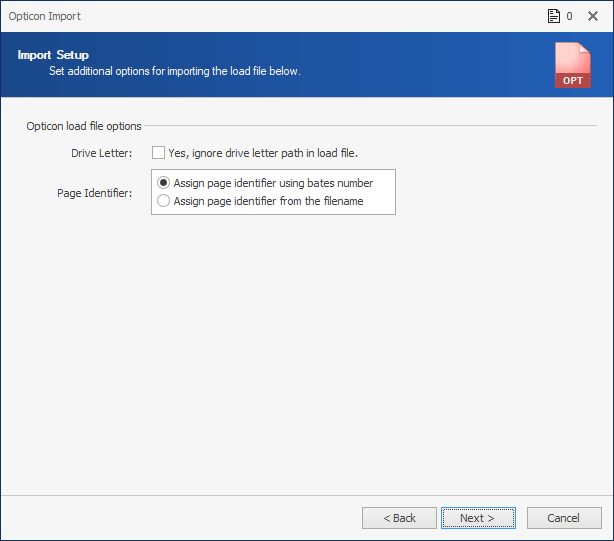Click the document counter number 0
Screen dimensions: 614x541
pyautogui.click(x=569, y=16)
